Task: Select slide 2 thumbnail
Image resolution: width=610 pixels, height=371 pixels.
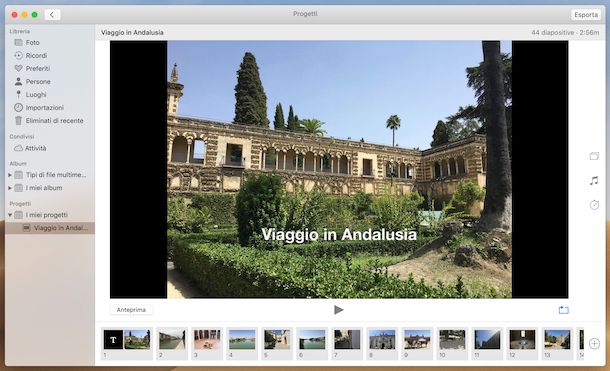Action: click(172, 340)
